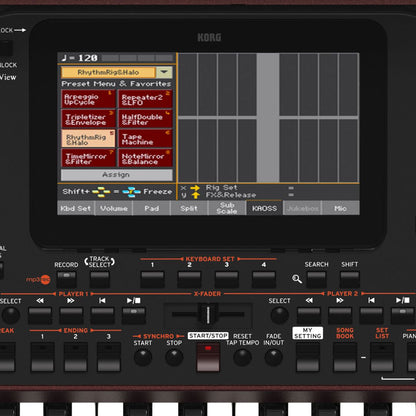This screenshot has width=416, height=416.
Task: Open the Volume tab
Action: [x=114, y=208]
